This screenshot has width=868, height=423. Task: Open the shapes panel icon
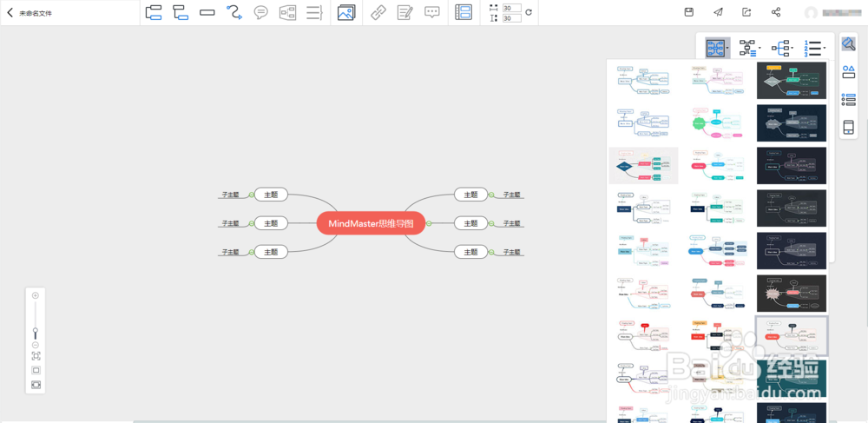848,71
